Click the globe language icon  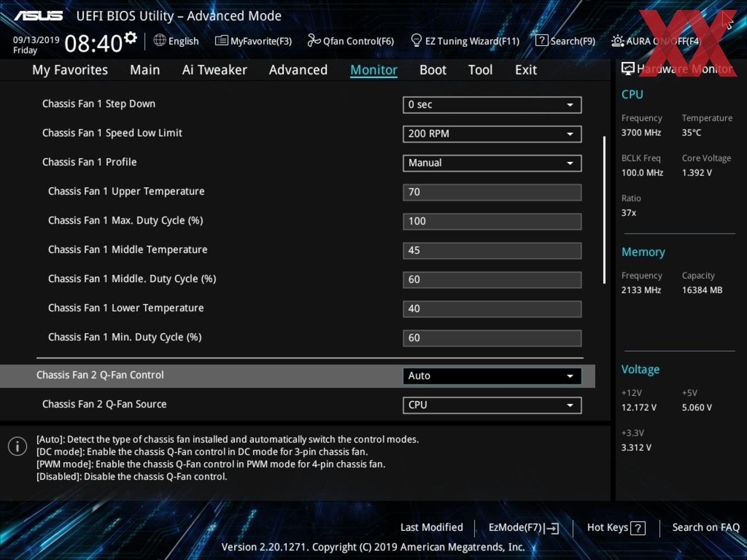tap(159, 40)
